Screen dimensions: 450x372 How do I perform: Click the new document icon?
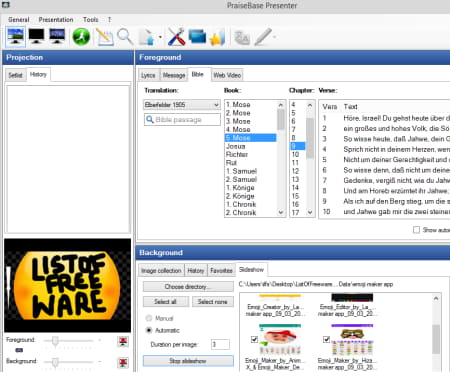(x=147, y=37)
